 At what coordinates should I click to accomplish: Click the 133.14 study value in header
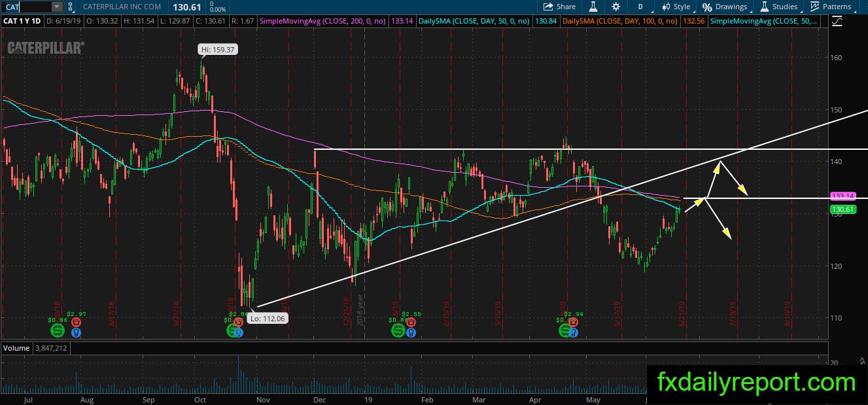coord(401,21)
